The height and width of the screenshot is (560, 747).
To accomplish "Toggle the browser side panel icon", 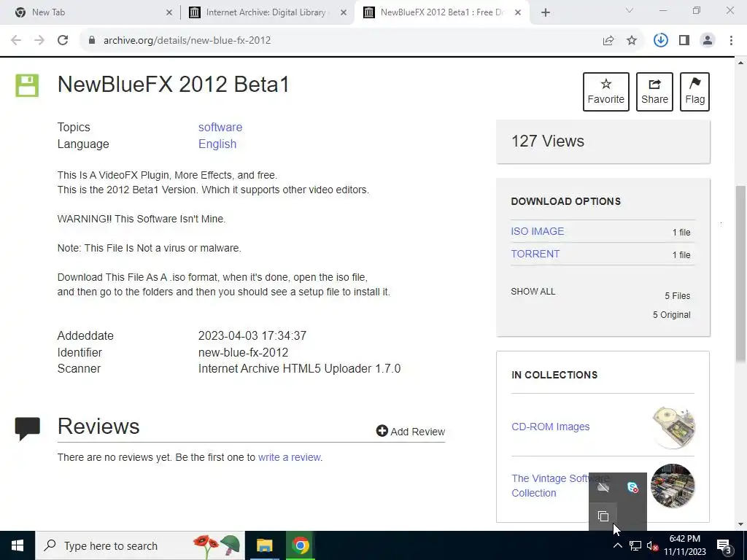I will click(x=684, y=41).
